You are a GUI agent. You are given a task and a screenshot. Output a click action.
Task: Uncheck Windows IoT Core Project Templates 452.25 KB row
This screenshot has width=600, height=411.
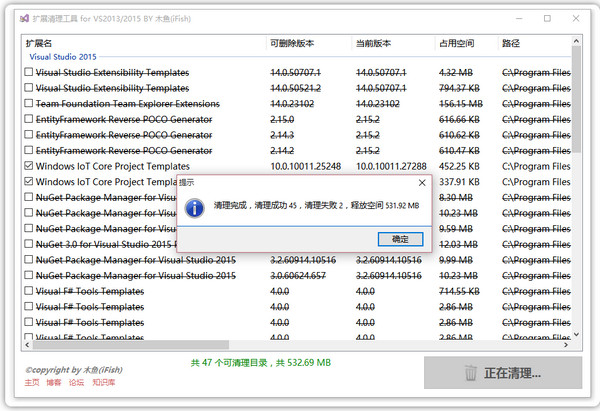(x=29, y=166)
